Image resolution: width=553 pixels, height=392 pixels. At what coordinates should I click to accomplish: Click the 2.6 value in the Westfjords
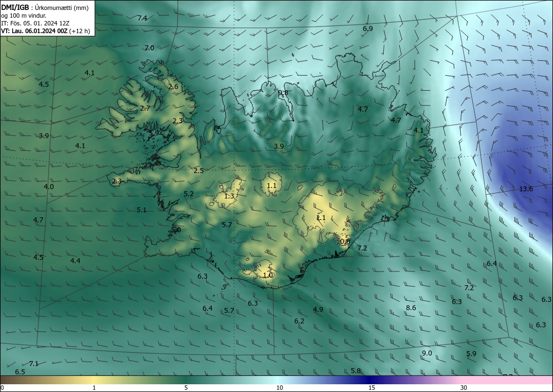pyautogui.click(x=174, y=87)
